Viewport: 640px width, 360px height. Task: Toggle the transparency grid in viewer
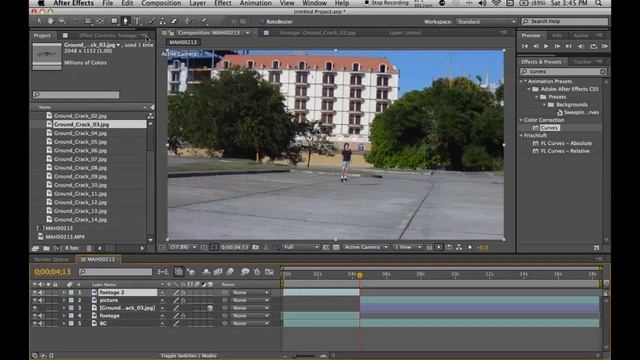336,247
